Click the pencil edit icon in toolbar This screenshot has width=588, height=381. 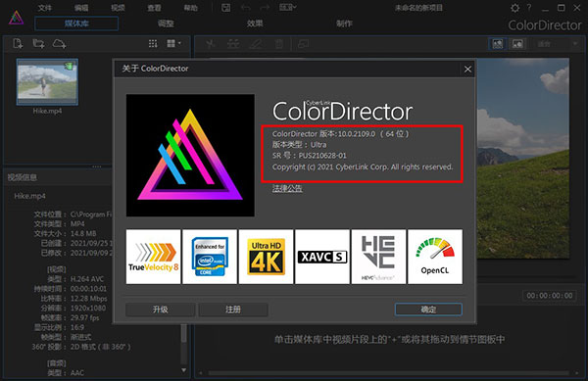(x=256, y=44)
